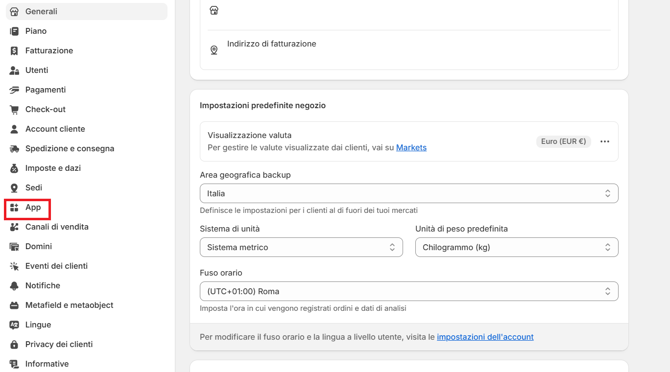
Task: Click the Informative policies icon
Action: pyautogui.click(x=14, y=364)
